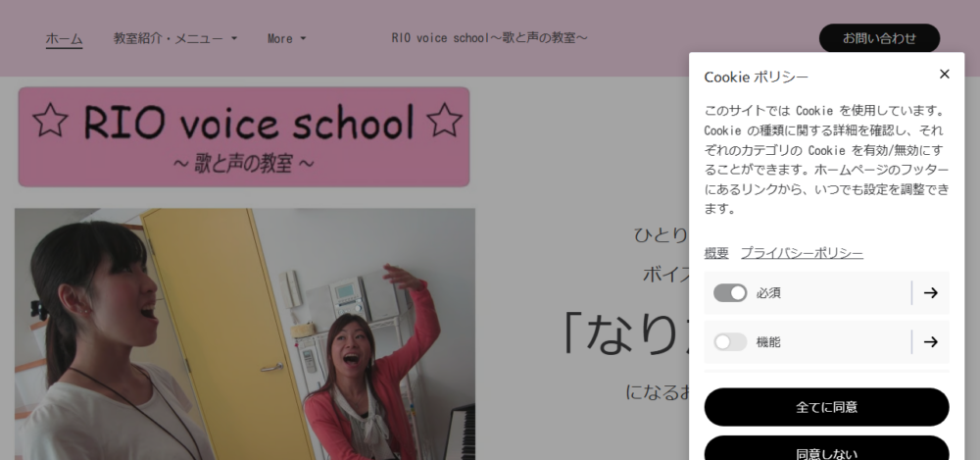Toggle the 必須 cookie switch
This screenshot has width=980, height=460.
coord(730,293)
